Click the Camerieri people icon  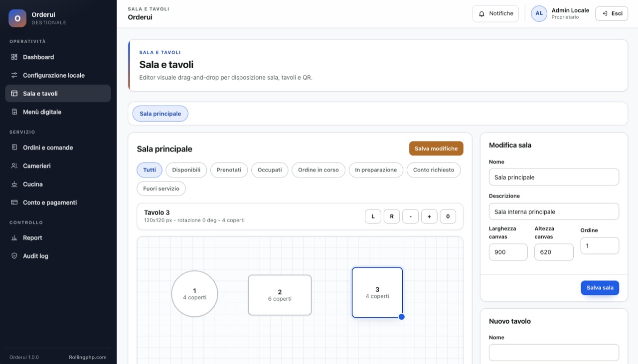tap(14, 166)
